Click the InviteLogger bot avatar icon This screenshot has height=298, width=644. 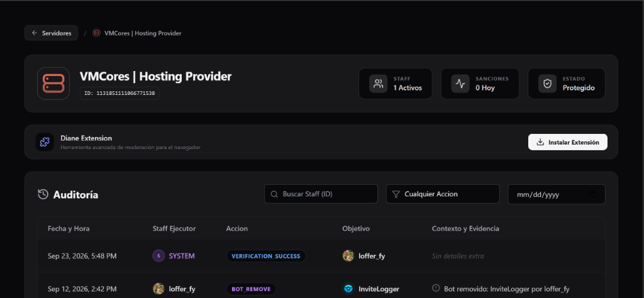[348, 289]
